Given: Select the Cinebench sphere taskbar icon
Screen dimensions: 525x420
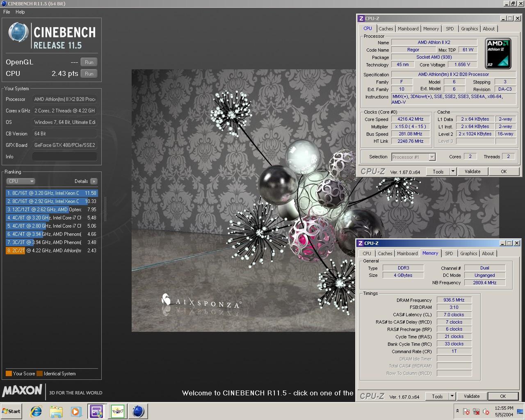Looking at the screenshot, I should 138,411.
